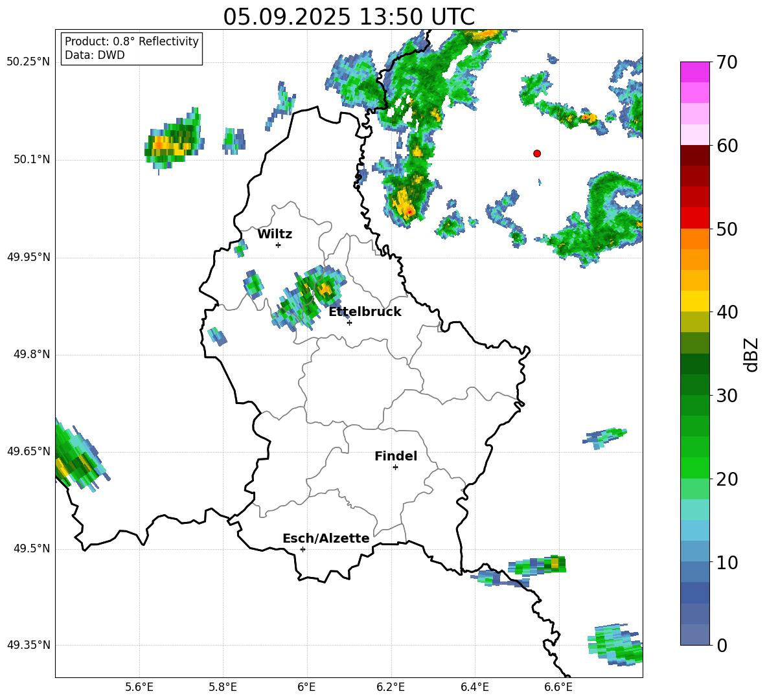Click the dBZ colorbar axis label
This screenshot has height=700, width=767.
point(752,354)
